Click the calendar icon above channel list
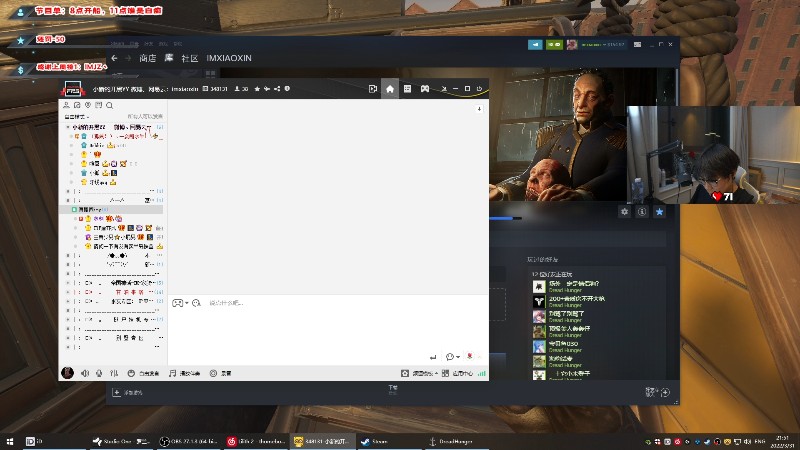This screenshot has width=800, height=450. [98, 105]
